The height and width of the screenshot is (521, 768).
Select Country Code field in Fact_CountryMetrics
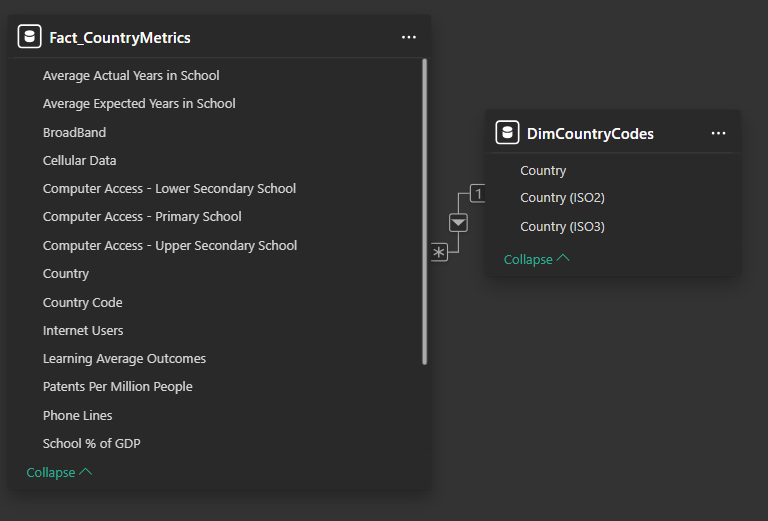[82, 302]
